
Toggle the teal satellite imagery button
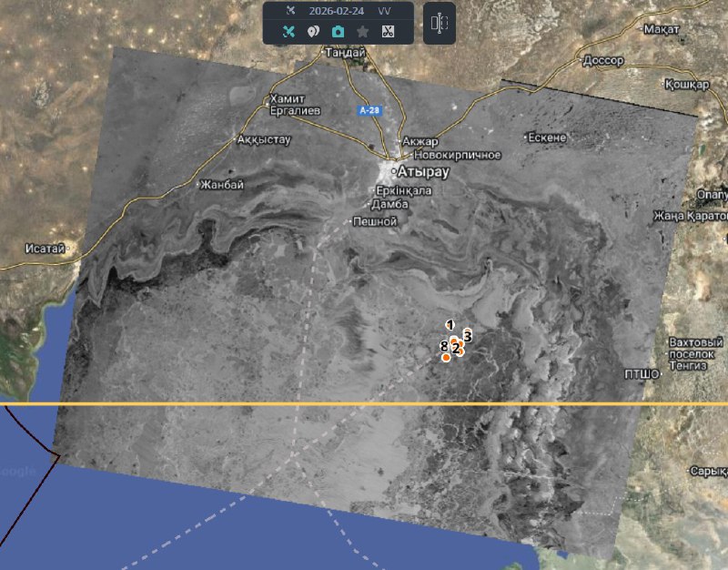click(x=286, y=31)
